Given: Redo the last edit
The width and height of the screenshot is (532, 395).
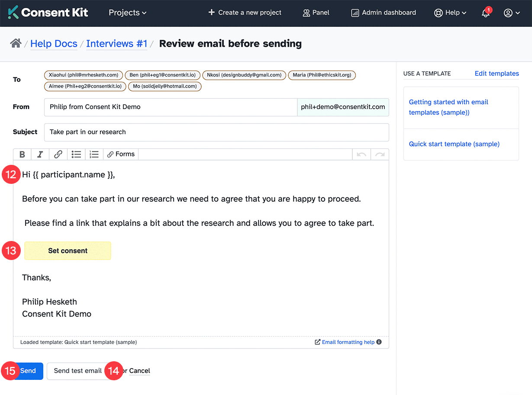Looking at the screenshot, I should point(379,154).
